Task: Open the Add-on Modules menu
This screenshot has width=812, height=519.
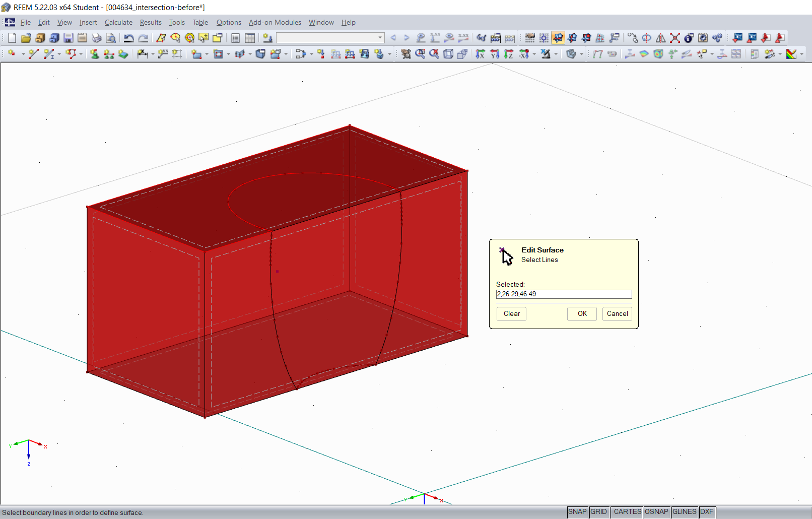Action: [x=275, y=22]
